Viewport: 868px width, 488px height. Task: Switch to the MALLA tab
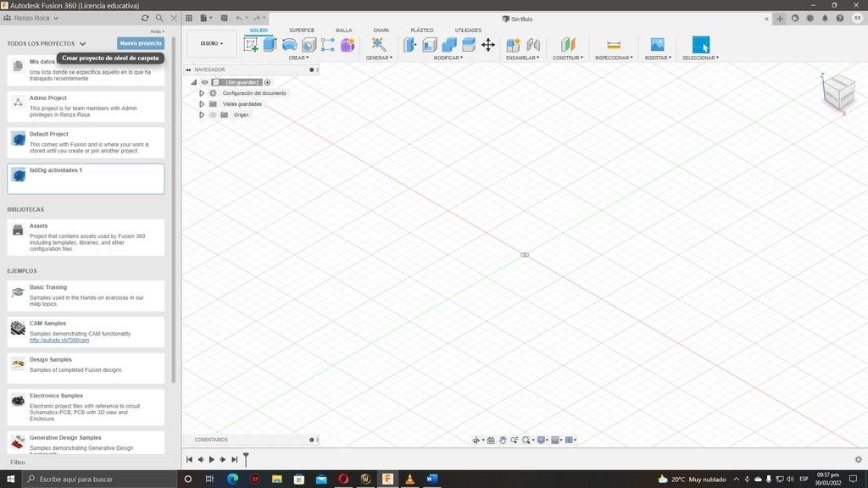(x=344, y=30)
